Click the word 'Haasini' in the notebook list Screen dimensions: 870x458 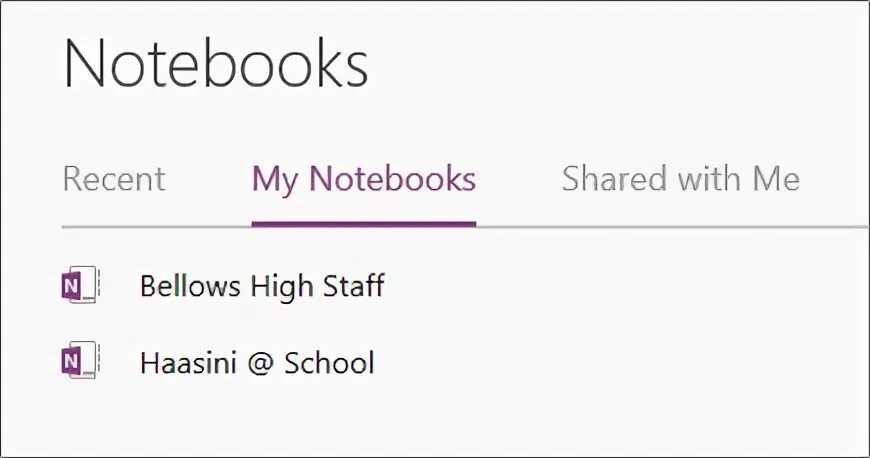pos(185,362)
